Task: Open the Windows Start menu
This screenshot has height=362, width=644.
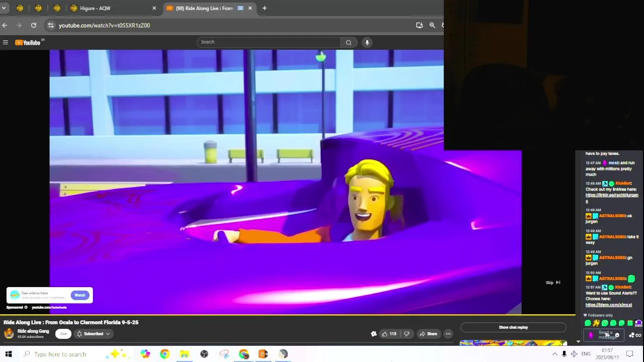Action: 9,354
